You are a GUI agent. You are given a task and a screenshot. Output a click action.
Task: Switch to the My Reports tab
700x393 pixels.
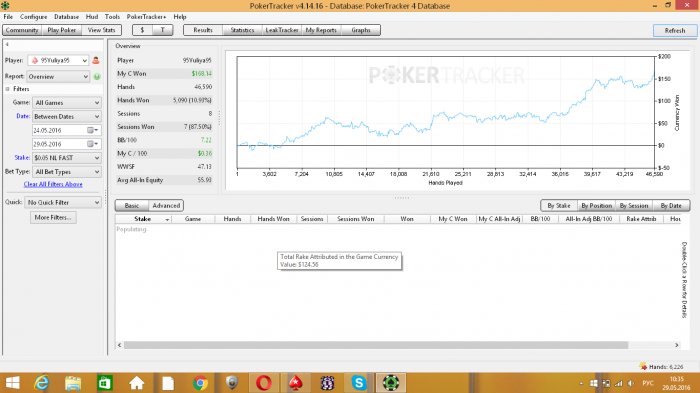pyautogui.click(x=321, y=30)
